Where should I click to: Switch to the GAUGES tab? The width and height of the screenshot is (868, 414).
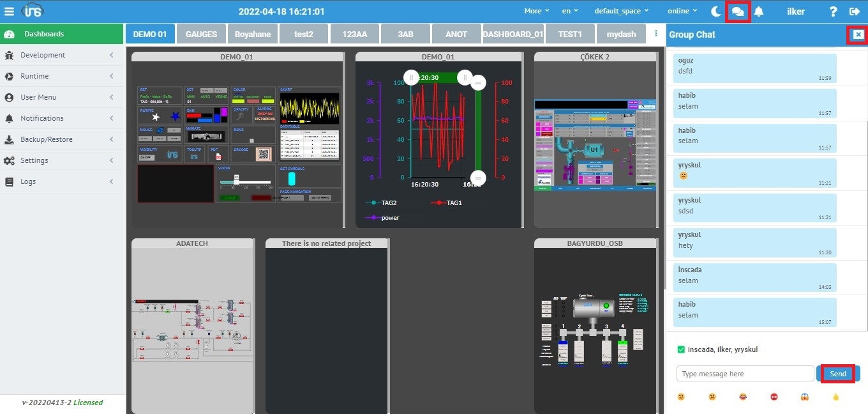201,34
